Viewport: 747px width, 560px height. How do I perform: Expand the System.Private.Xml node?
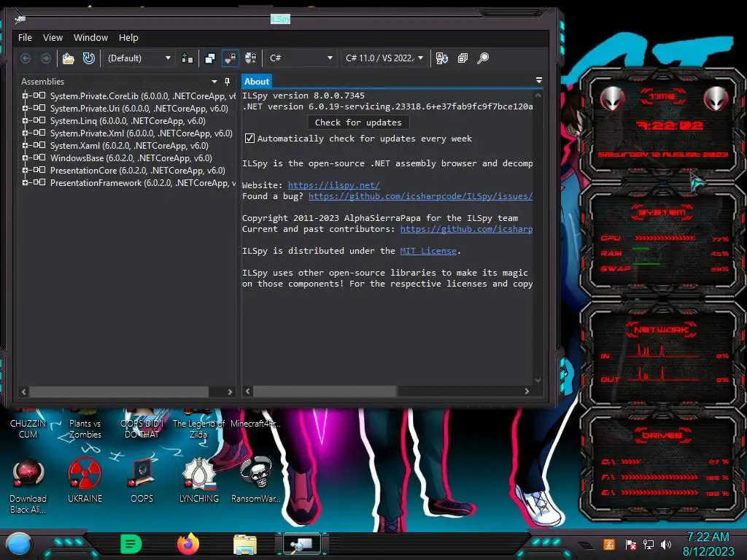(25, 133)
